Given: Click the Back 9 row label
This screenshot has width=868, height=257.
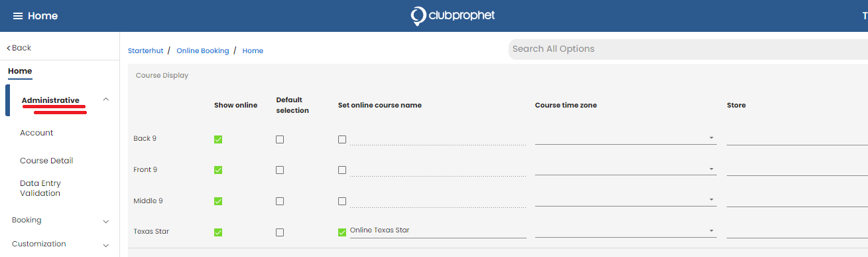Looking at the screenshot, I should [145, 139].
